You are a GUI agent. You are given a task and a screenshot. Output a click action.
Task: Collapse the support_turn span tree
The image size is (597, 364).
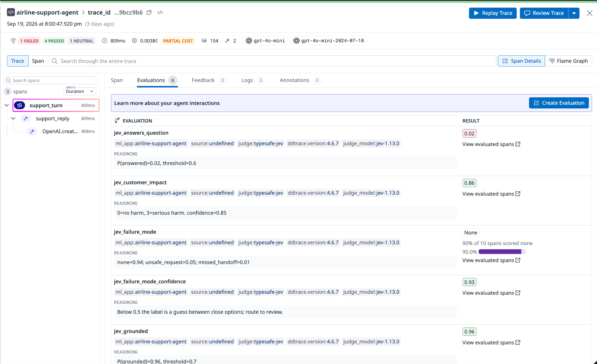tap(7, 105)
